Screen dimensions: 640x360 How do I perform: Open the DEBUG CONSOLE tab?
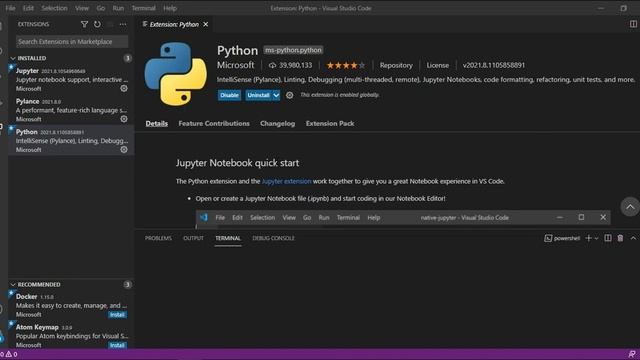tap(273, 238)
